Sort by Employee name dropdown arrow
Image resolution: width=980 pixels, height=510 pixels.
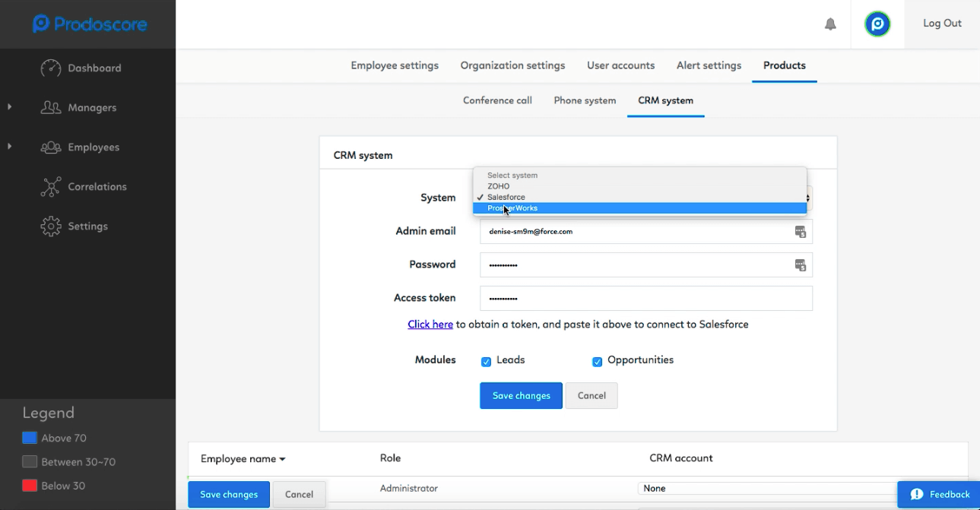coord(283,459)
